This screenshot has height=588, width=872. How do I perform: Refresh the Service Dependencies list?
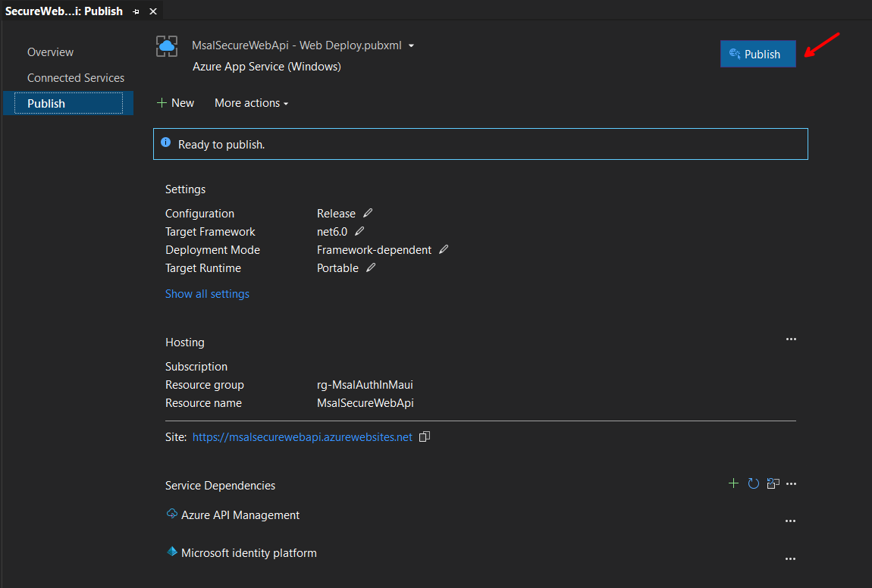tap(754, 483)
